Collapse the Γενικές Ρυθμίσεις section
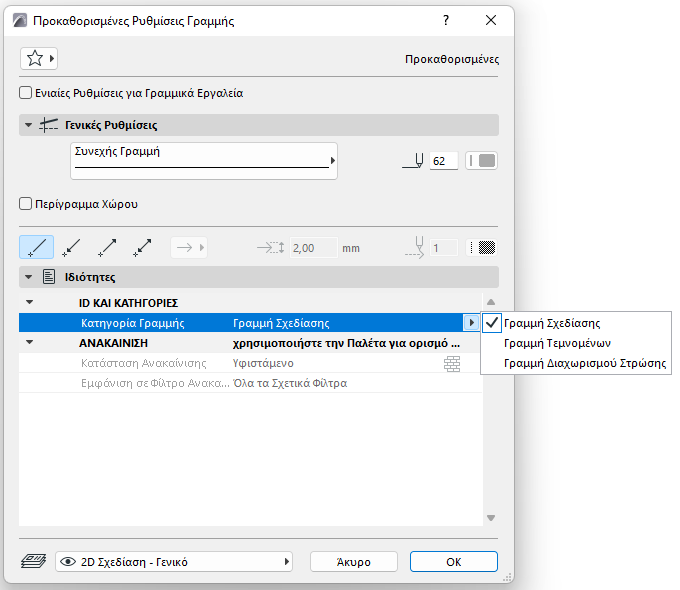680x590 pixels. click(x=29, y=125)
